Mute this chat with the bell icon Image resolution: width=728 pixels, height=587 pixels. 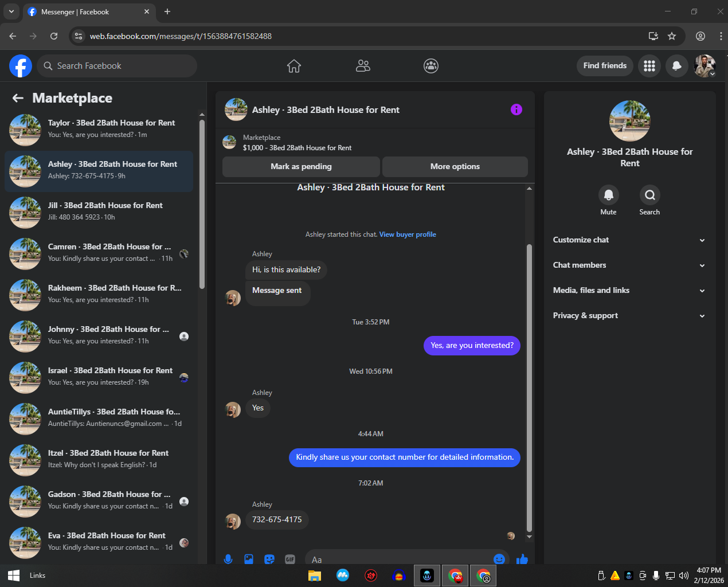coord(609,195)
